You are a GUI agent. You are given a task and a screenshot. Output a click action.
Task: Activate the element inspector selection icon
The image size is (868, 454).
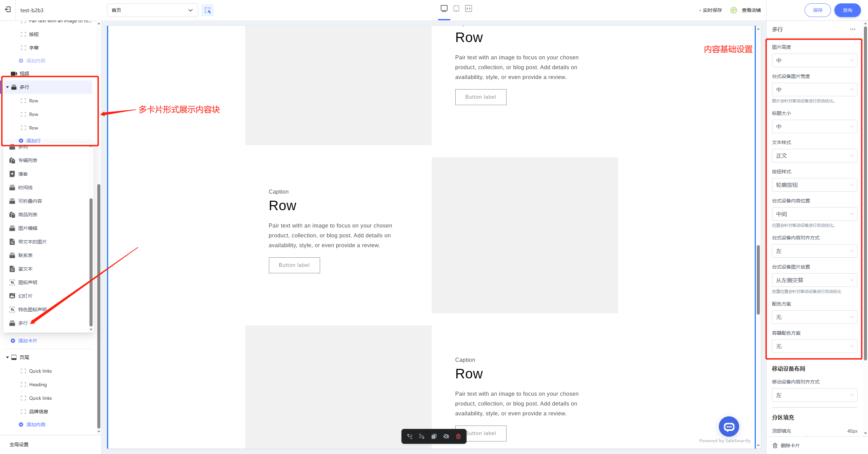tap(208, 10)
